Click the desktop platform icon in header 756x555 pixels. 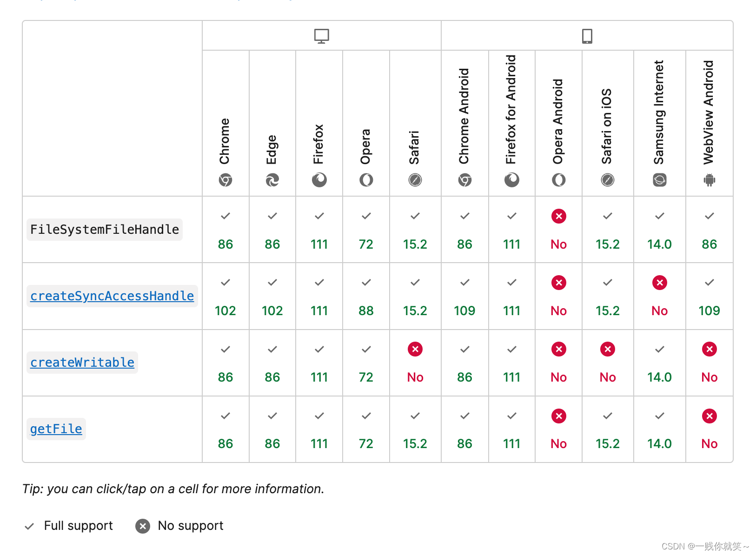pyautogui.click(x=321, y=36)
